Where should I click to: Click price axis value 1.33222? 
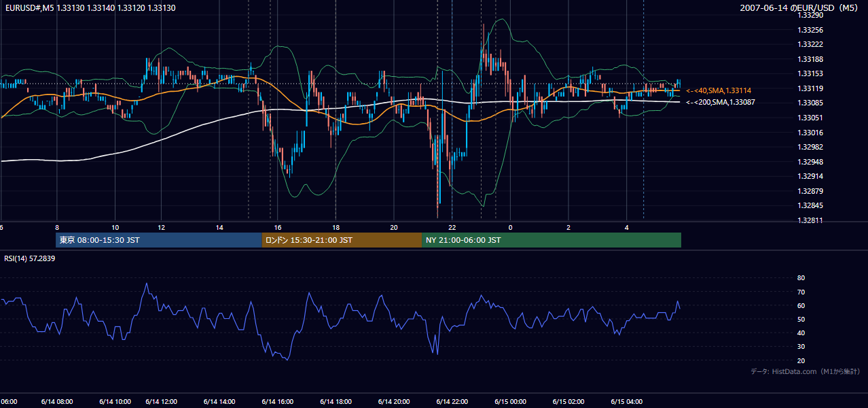tap(810, 44)
